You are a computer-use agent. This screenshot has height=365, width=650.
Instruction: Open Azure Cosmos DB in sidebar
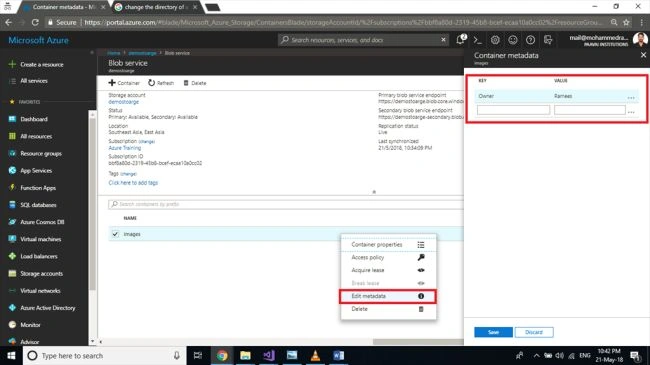tap(42, 222)
